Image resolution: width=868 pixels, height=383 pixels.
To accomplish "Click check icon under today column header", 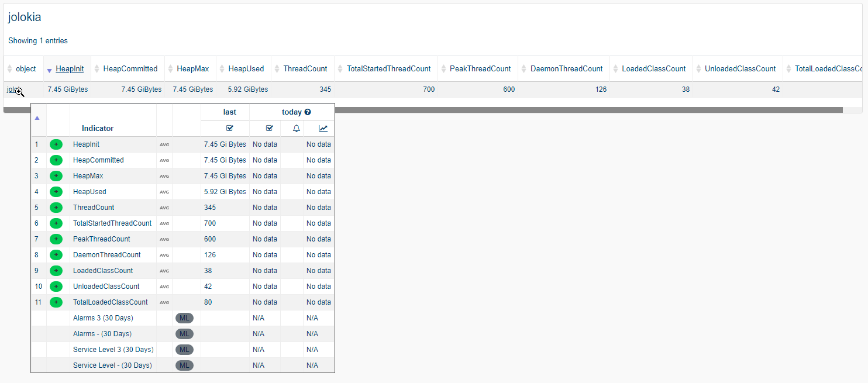I will pyautogui.click(x=269, y=129).
